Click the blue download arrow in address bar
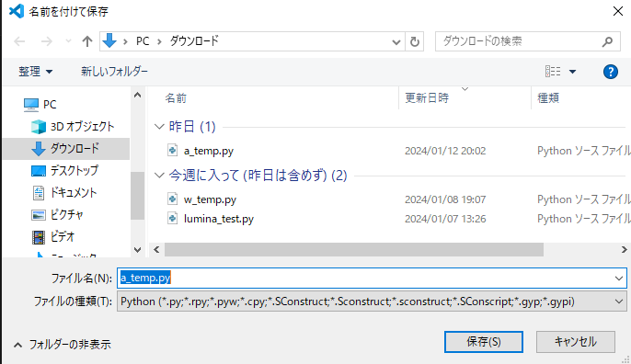This screenshot has width=631, height=364. coord(109,41)
